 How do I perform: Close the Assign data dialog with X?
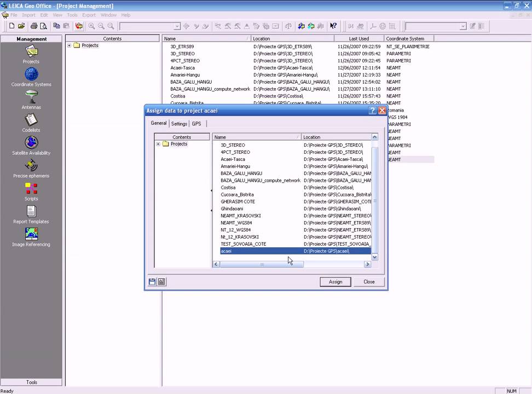[x=382, y=111]
